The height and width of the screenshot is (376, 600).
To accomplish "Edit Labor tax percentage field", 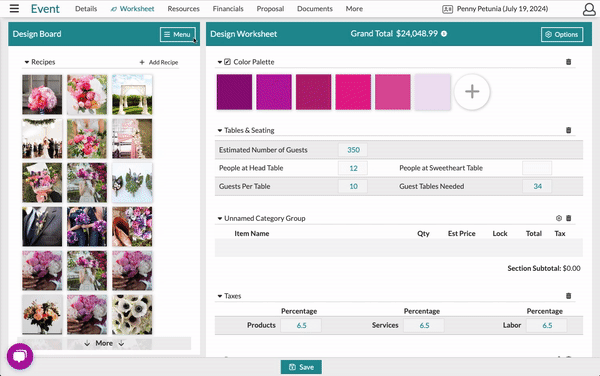I will coord(547,325).
